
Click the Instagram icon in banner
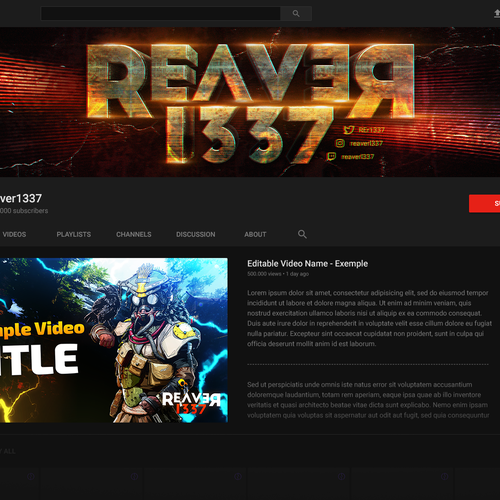coord(340,143)
